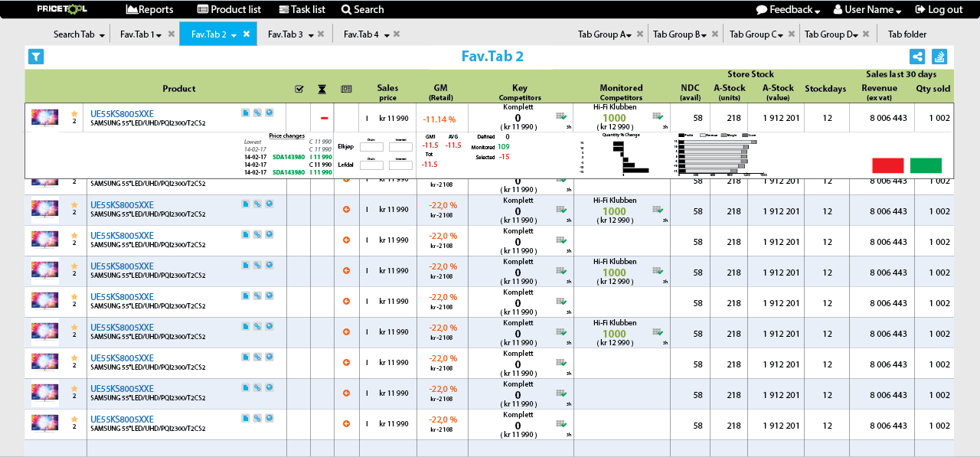Click the checkmark column header icon
Viewport: 980px width, 457px height.
pyautogui.click(x=299, y=89)
